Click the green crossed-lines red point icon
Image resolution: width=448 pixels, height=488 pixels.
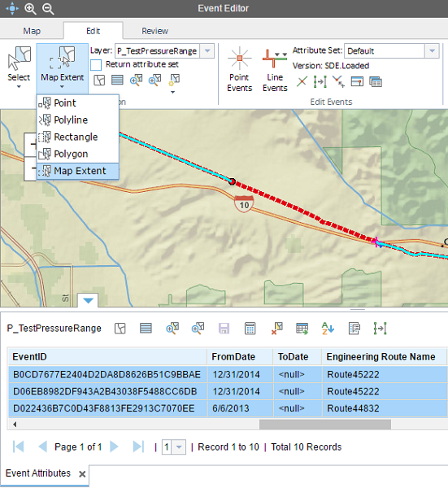click(302, 81)
